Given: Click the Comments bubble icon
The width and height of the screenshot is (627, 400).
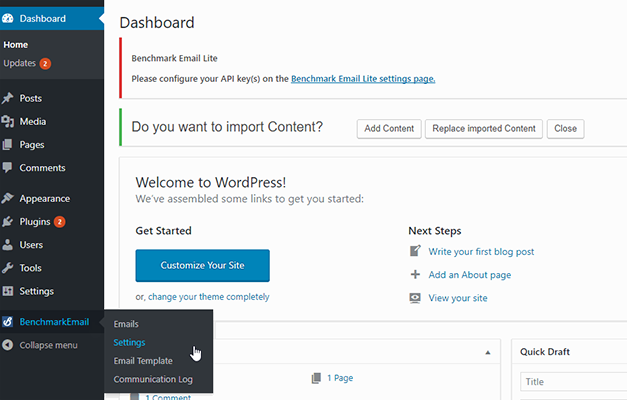Looking at the screenshot, I should (x=8, y=168).
